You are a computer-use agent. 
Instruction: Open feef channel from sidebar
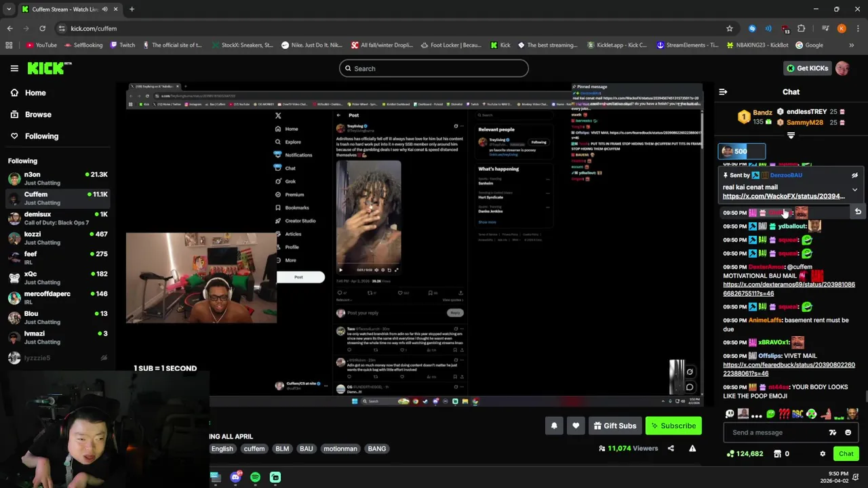coord(58,258)
